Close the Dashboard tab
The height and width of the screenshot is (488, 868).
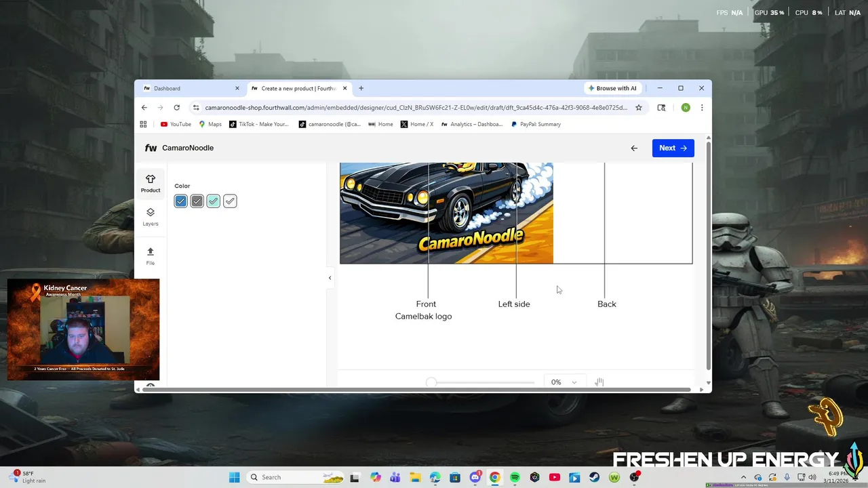pyautogui.click(x=237, y=88)
